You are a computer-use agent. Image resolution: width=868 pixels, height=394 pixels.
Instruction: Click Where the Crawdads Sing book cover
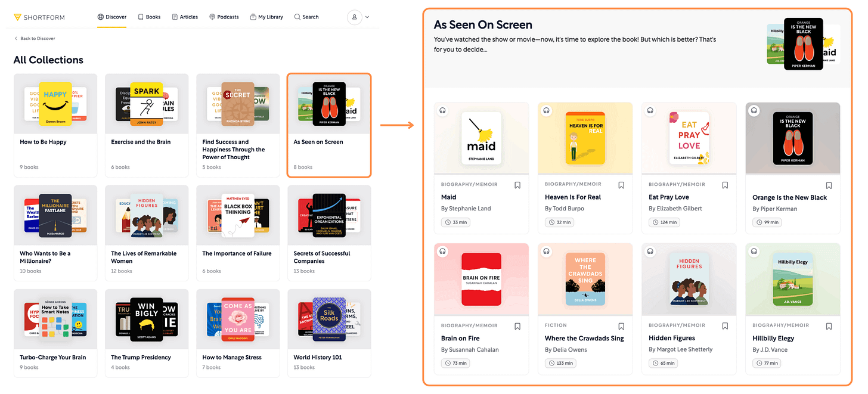(585, 280)
